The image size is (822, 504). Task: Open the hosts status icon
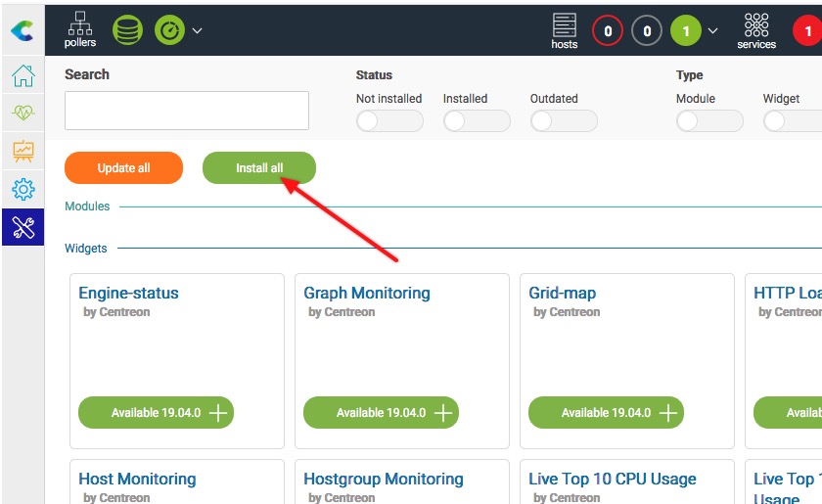565,30
